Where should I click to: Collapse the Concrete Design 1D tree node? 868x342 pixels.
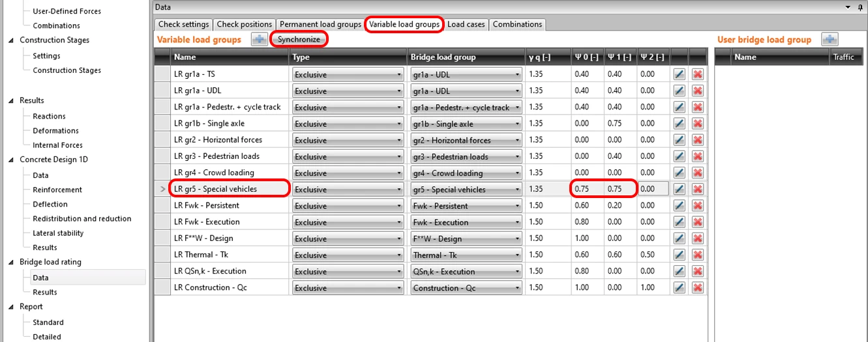[11, 160]
